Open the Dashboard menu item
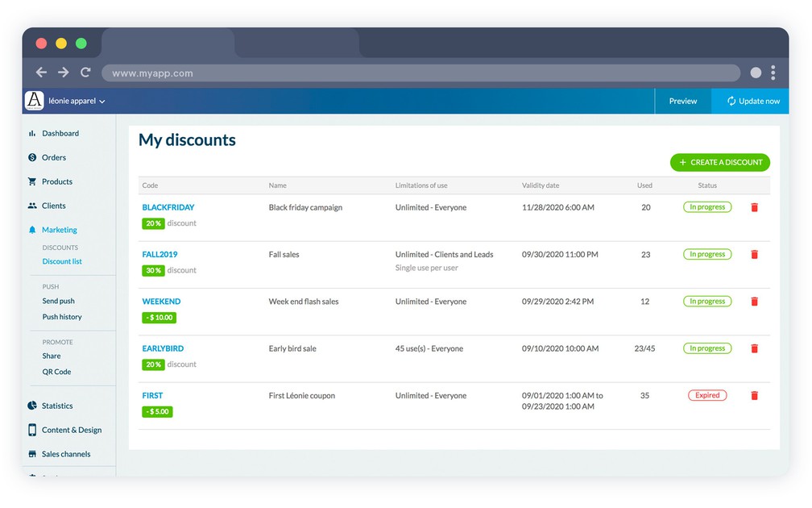Image resolution: width=812 pixels, height=508 pixels. (x=60, y=133)
